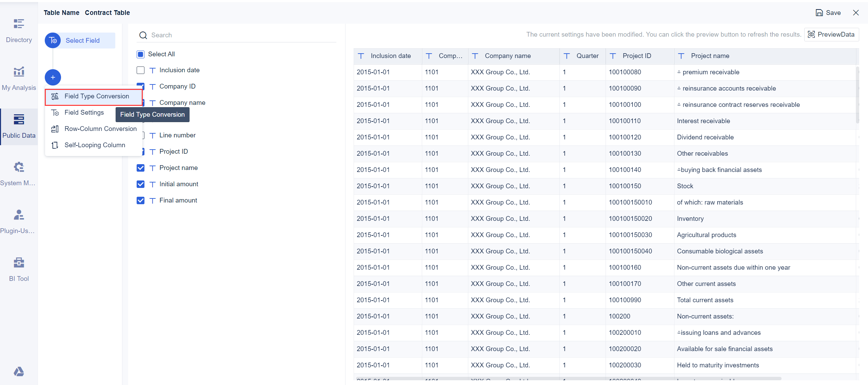This screenshot has width=868, height=385.
Task: Check the Inclusion date checkbox
Action: (x=140, y=70)
